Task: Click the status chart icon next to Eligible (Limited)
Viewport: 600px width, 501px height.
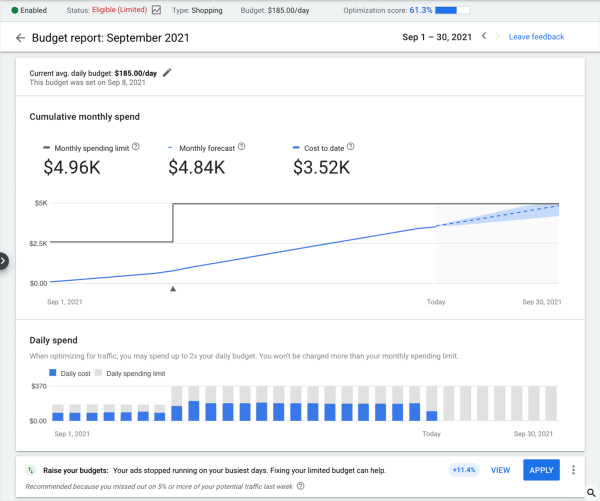Action: coord(156,10)
